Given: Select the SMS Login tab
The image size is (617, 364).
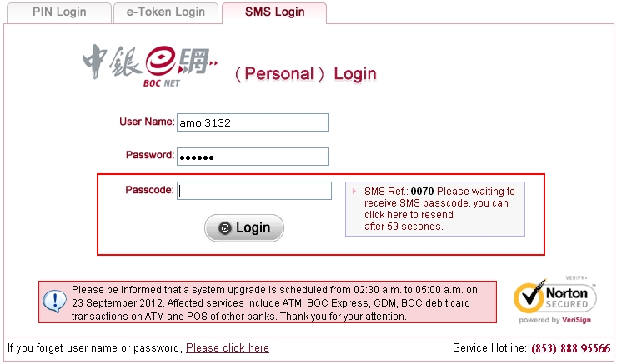Looking at the screenshot, I should tap(274, 12).
